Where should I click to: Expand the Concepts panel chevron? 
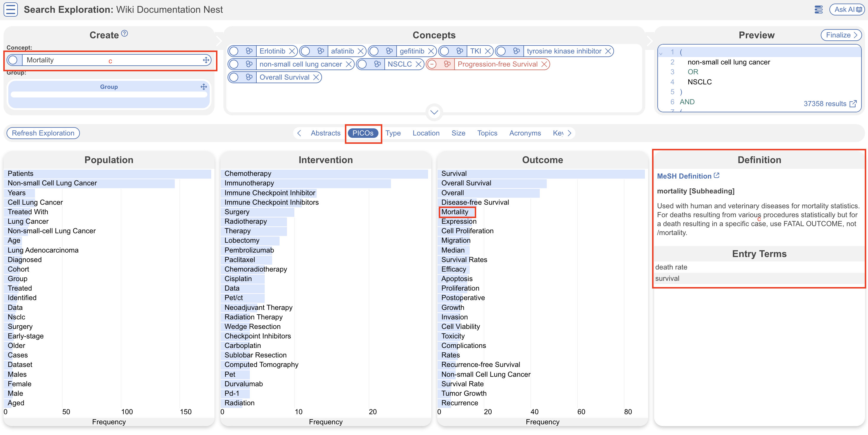[434, 112]
